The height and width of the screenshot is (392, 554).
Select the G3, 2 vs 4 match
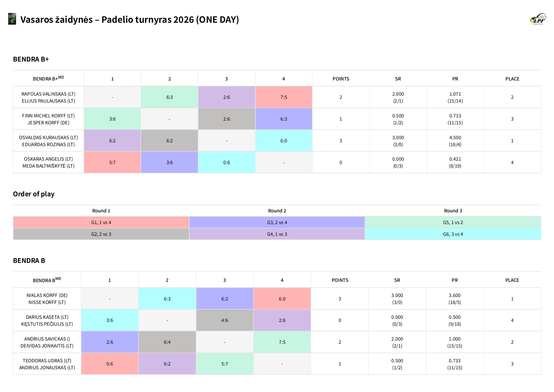tap(277, 223)
